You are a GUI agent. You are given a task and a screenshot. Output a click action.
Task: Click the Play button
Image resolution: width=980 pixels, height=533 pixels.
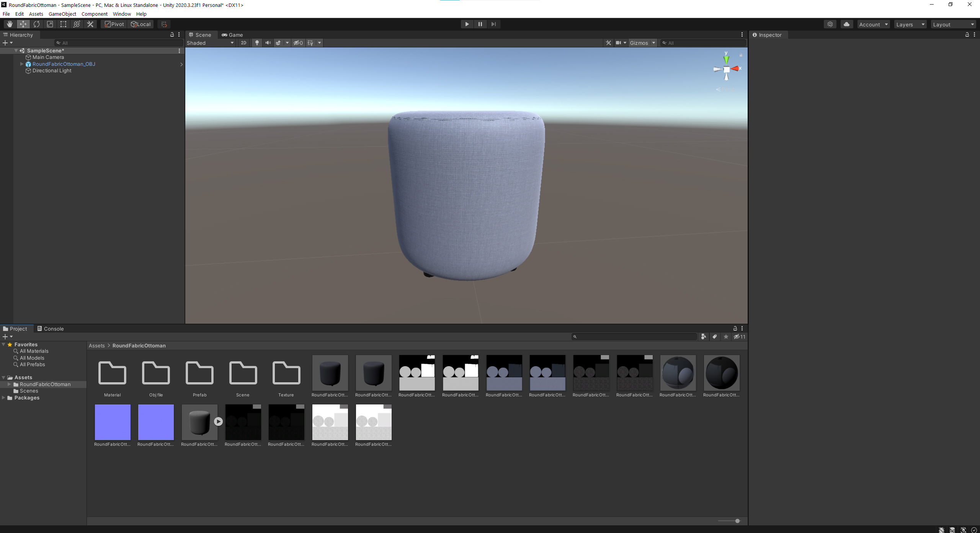point(467,24)
